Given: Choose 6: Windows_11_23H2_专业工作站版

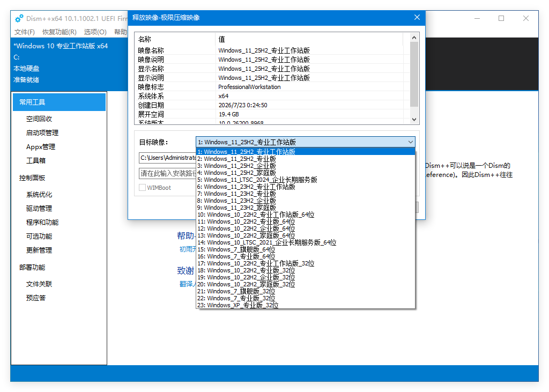Looking at the screenshot, I should point(306,187).
